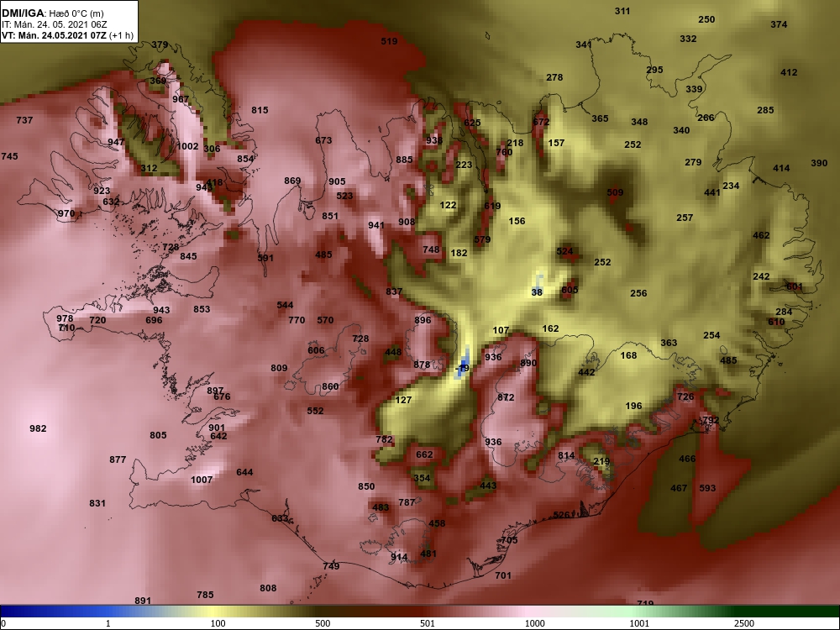Click the legend label '500'
Viewport: 840px width, 630px height.
coord(323,623)
